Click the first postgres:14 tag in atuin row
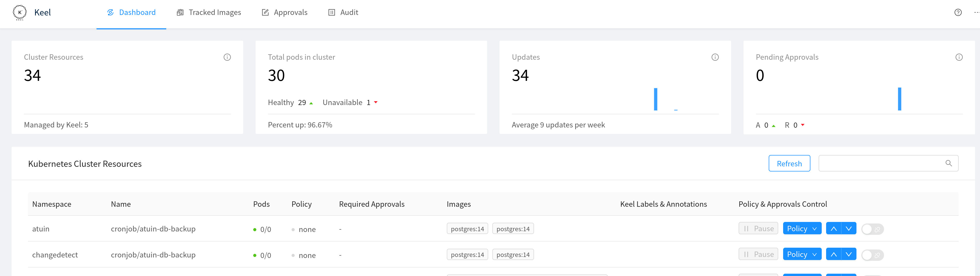Image resolution: width=980 pixels, height=276 pixels. (x=467, y=229)
